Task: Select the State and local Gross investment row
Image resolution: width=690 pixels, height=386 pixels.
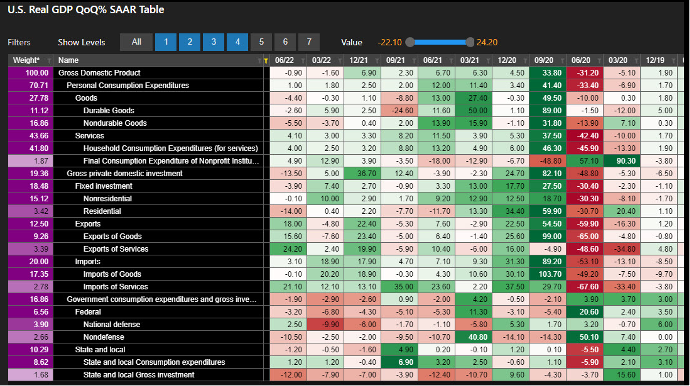Action: [139, 375]
